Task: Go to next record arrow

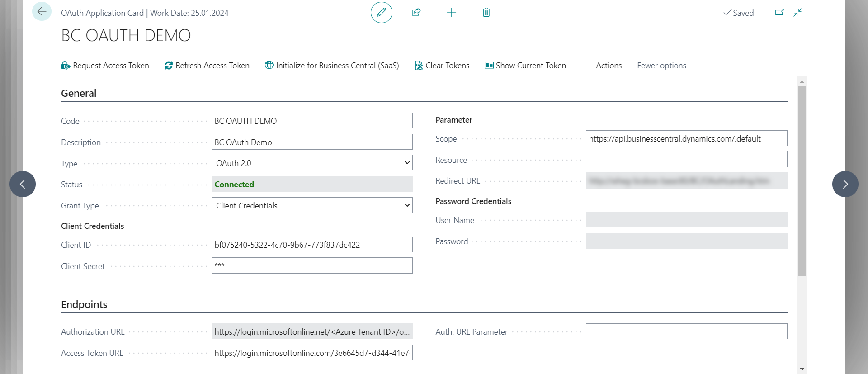Action: (845, 184)
